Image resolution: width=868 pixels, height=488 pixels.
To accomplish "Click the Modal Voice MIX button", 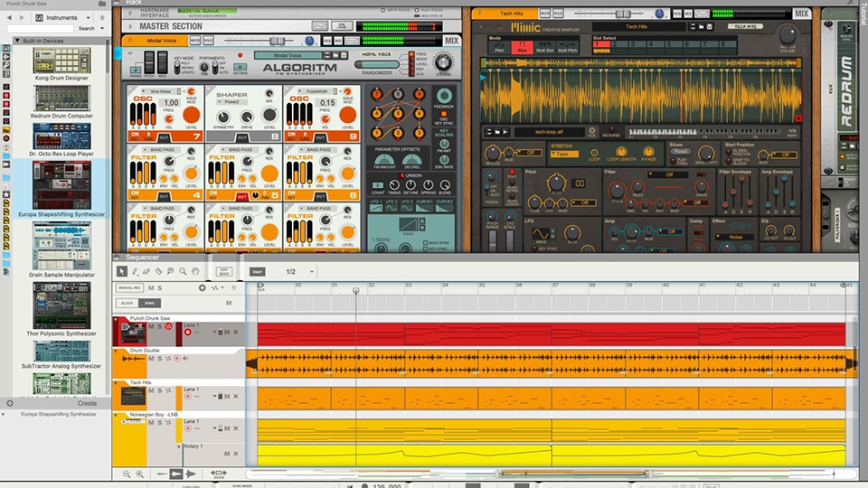I will pyautogui.click(x=452, y=41).
